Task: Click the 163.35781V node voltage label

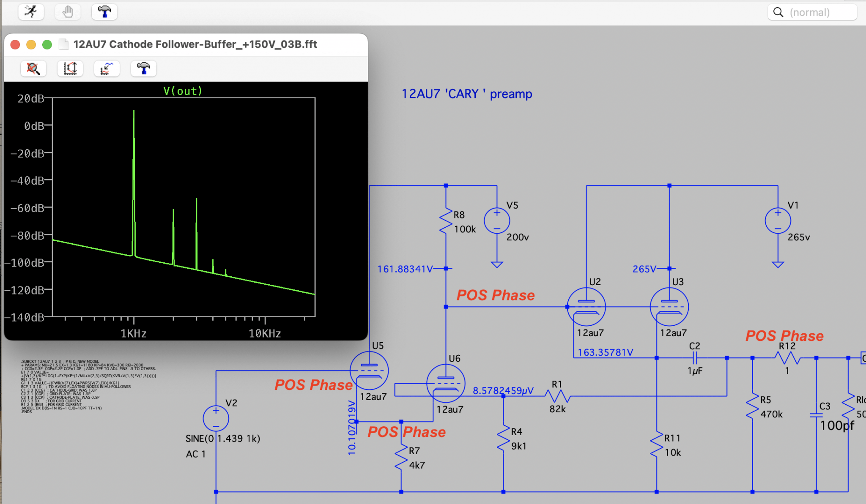Action: pos(605,352)
